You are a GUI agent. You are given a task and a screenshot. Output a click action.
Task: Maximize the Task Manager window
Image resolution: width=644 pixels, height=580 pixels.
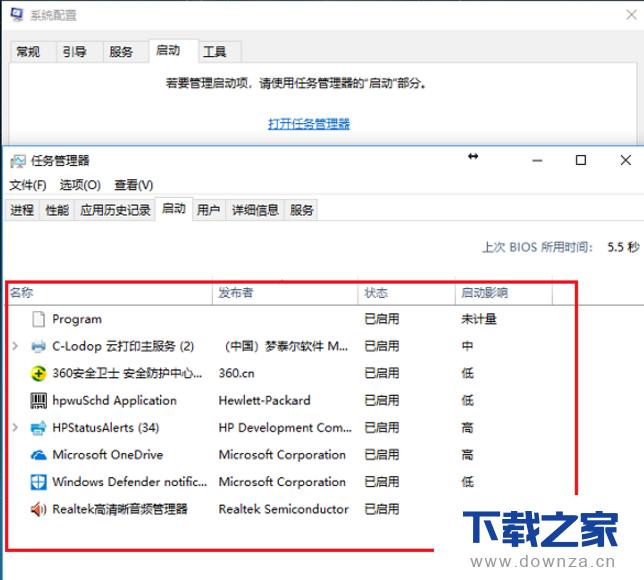point(581,160)
